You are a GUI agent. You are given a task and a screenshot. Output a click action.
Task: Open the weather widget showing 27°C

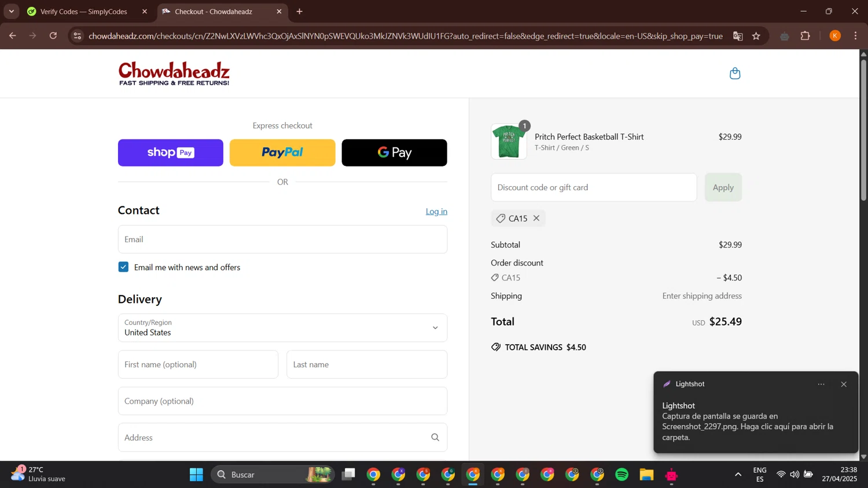[x=38, y=474]
